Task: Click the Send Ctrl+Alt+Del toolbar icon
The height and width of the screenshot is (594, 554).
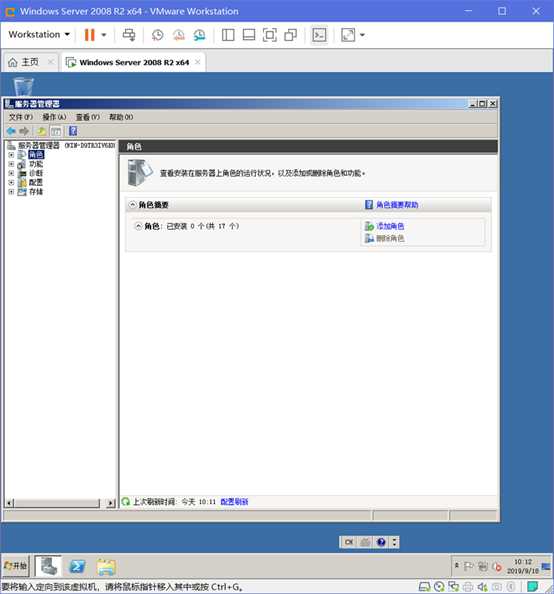Action: click(129, 35)
